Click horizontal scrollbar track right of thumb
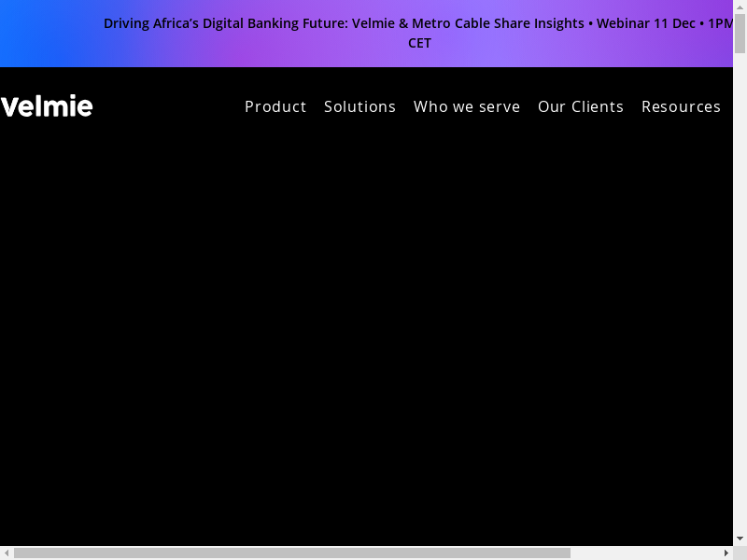747x560 pixels. [x=644, y=553]
